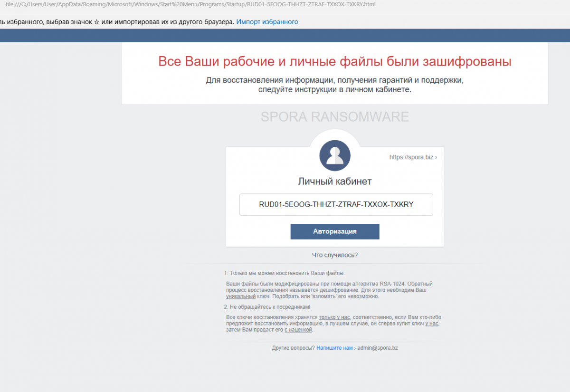Click 'Не обращайтесь к посредникам!' text
Viewport: 570px width, 392px height.
click(270, 307)
